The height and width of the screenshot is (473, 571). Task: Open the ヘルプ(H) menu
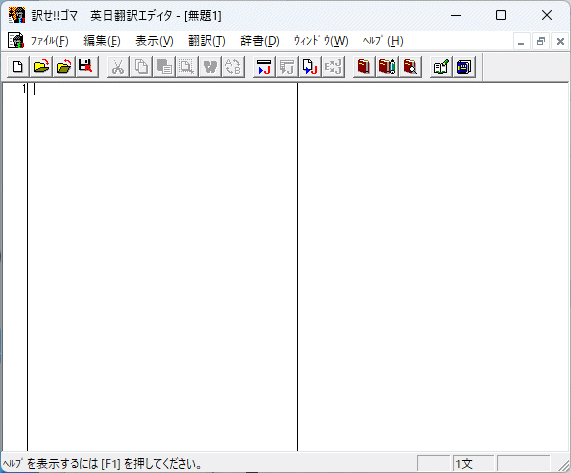click(383, 41)
